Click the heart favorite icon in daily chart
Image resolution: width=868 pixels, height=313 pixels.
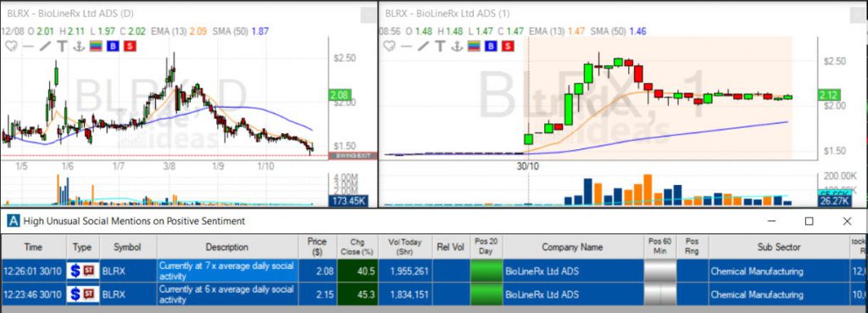coord(10,47)
